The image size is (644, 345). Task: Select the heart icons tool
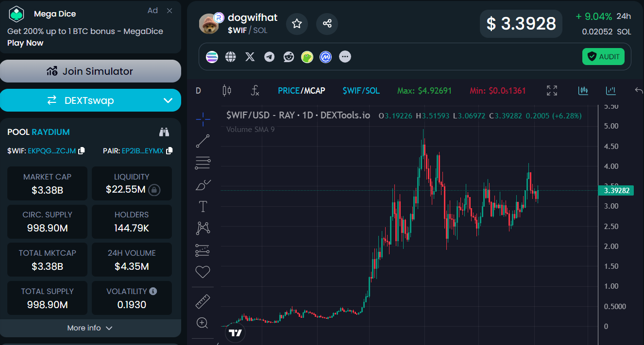pyautogui.click(x=203, y=272)
